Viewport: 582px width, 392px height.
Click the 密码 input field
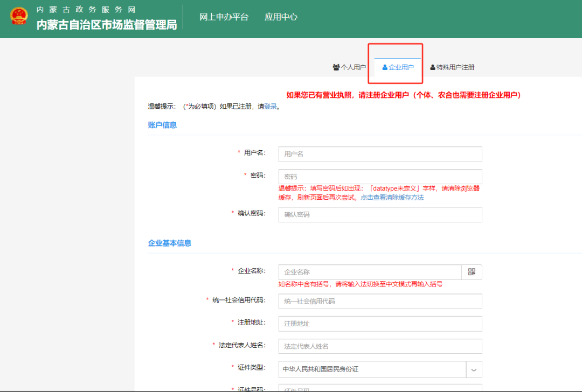pyautogui.click(x=380, y=177)
